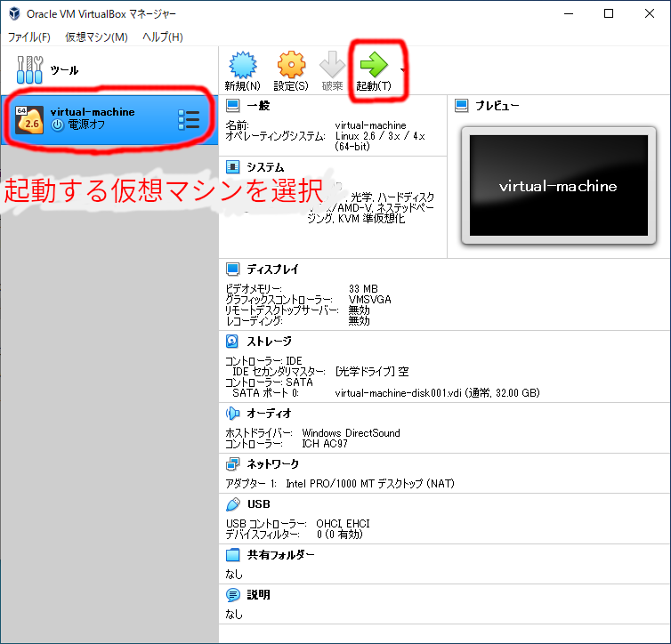Click the ICH AC97 audio controller value

pyautogui.click(x=325, y=444)
